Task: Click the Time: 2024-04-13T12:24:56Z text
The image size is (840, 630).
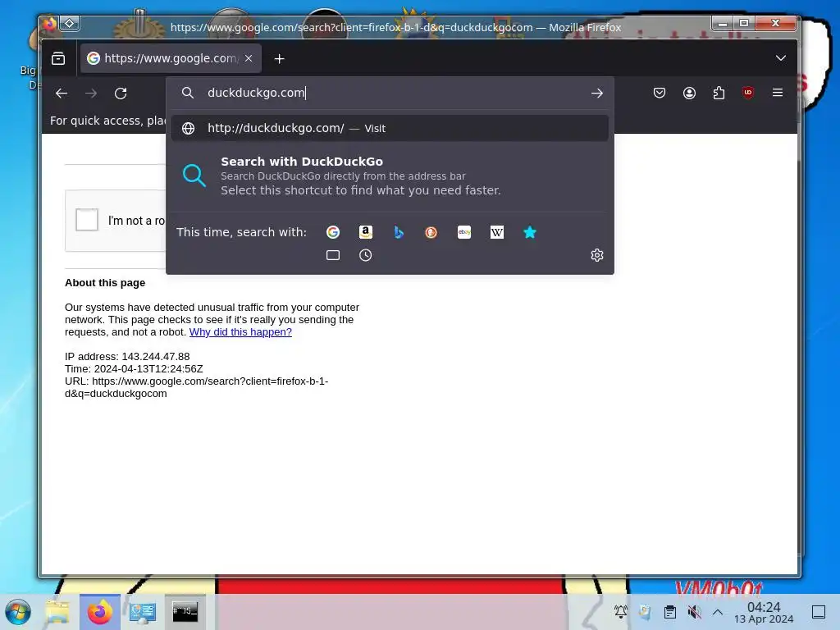Action: click(x=134, y=368)
